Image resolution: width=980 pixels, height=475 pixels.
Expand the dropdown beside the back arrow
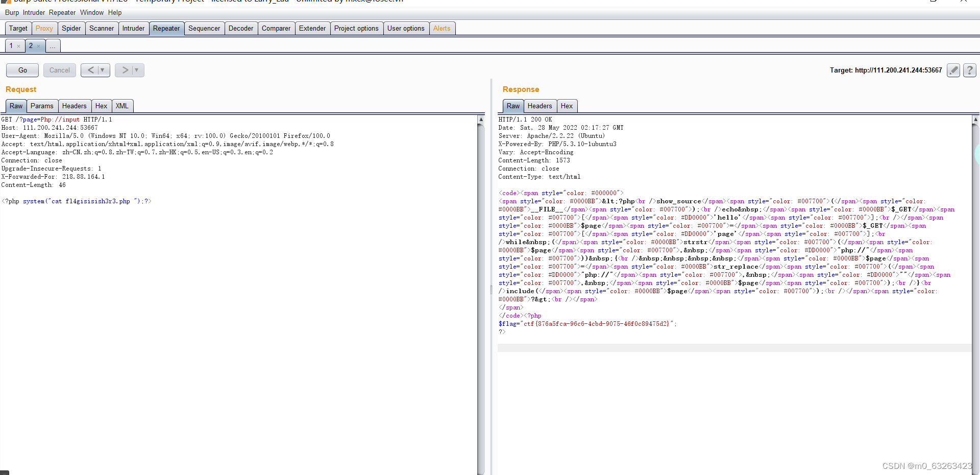click(104, 70)
